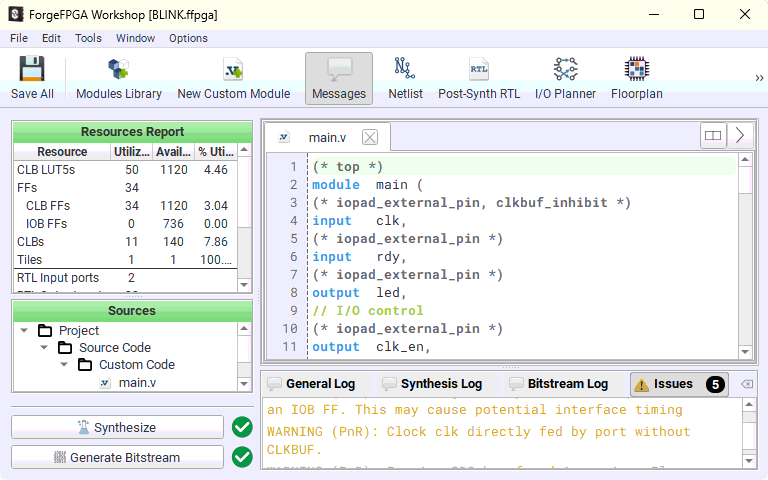This screenshot has height=480, width=768.
Task: Clear the log with the delete icon
Action: (746, 384)
